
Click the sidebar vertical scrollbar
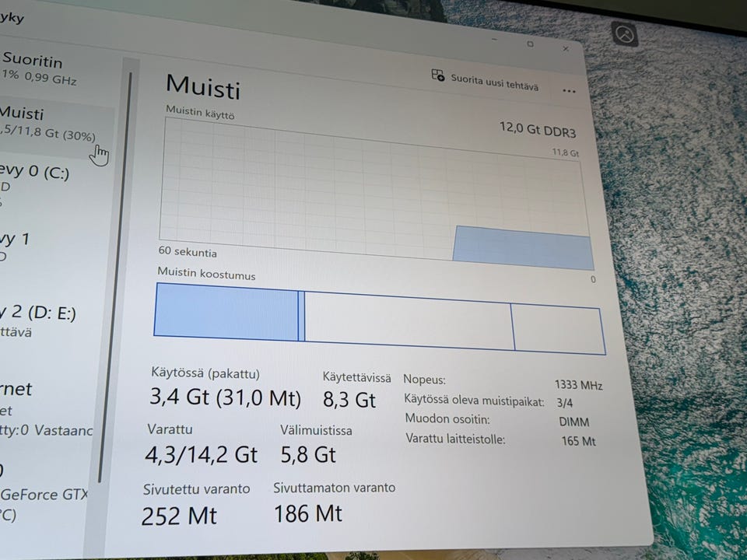pos(116,276)
